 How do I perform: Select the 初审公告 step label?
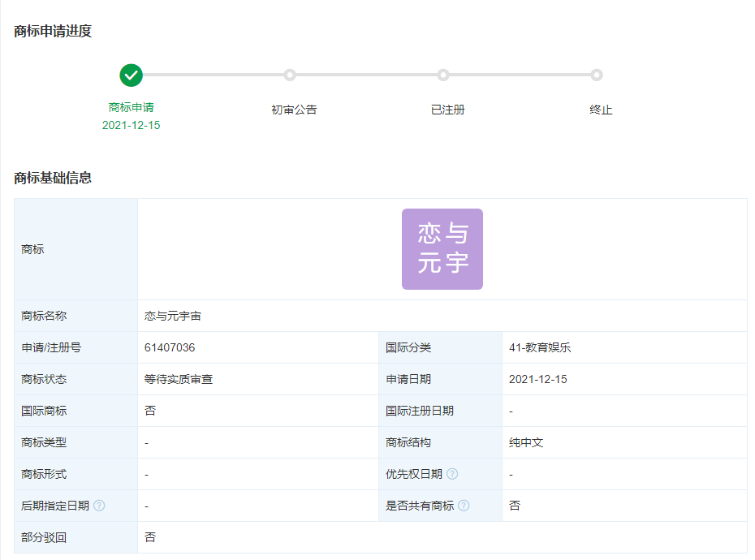coord(291,109)
